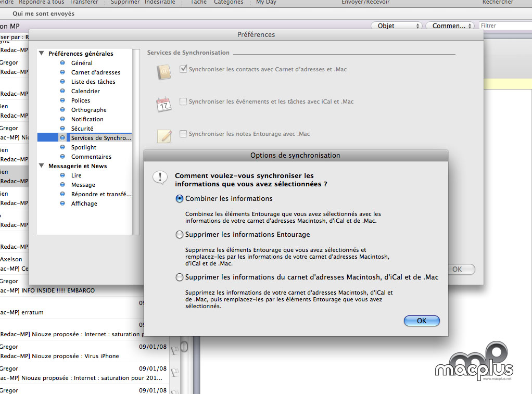Confirm sync options with the blue OK button
The width and height of the screenshot is (532, 394).
pos(422,321)
